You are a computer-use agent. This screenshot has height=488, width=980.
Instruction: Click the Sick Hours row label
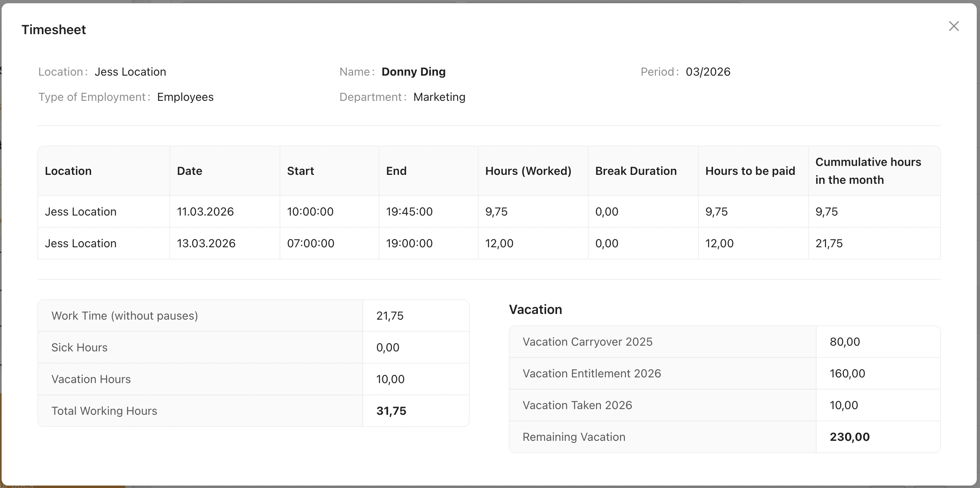pos(79,348)
